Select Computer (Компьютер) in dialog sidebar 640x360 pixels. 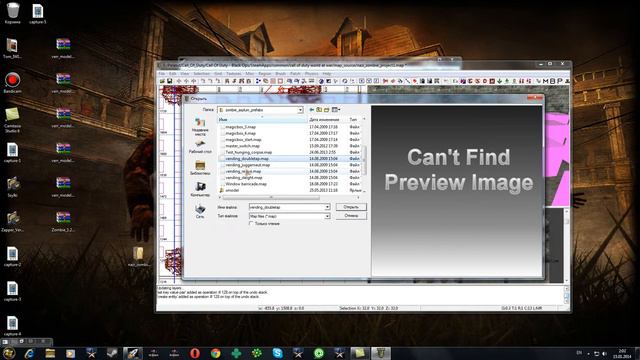[x=200, y=189]
